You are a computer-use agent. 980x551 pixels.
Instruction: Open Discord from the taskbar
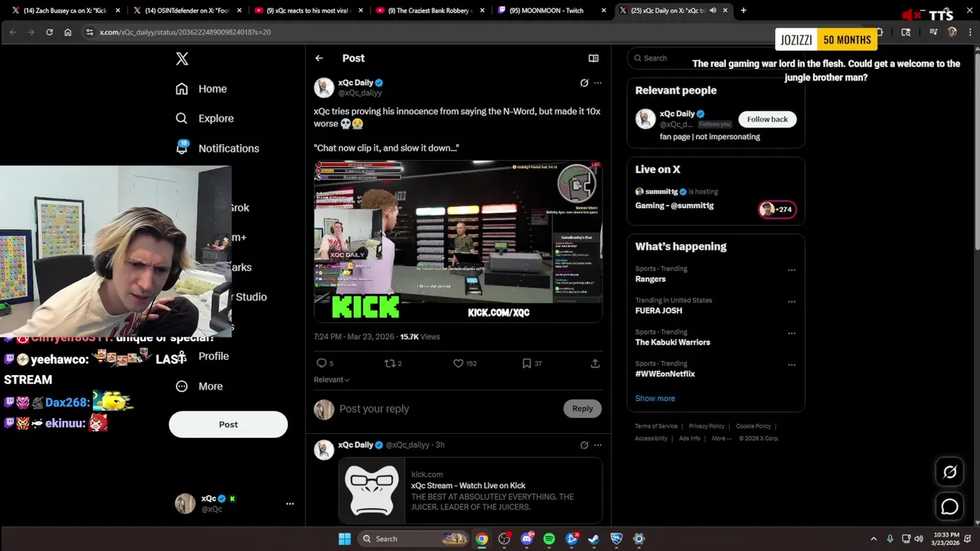coord(527,539)
